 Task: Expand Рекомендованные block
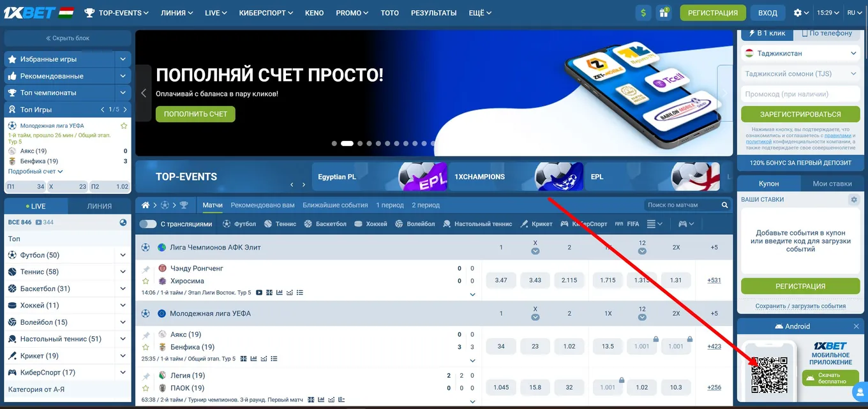(x=123, y=76)
